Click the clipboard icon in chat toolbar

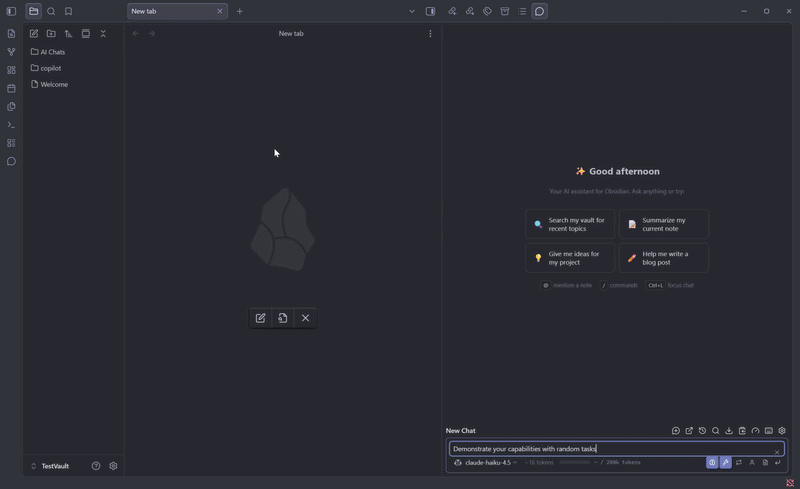pos(742,431)
